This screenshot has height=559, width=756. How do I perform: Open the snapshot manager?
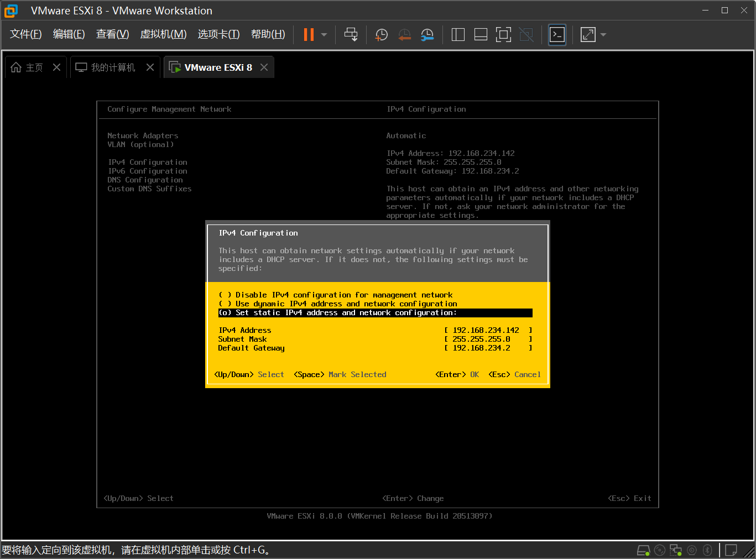coord(427,35)
